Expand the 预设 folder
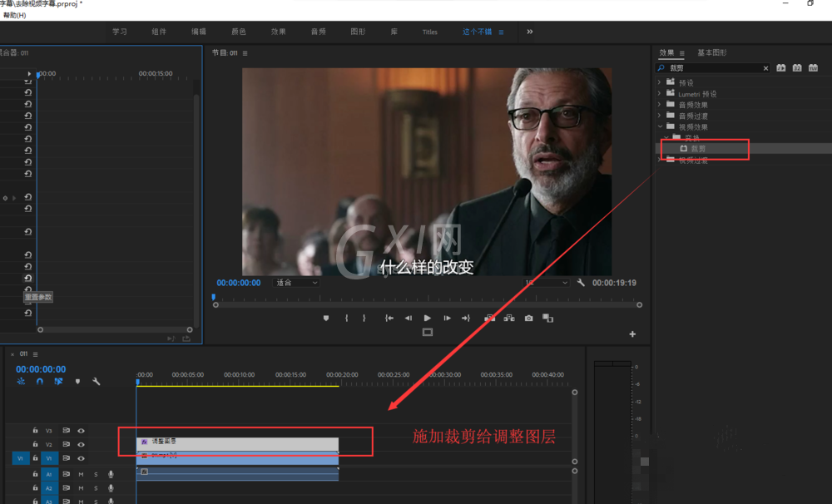832x504 pixels. 660,82
